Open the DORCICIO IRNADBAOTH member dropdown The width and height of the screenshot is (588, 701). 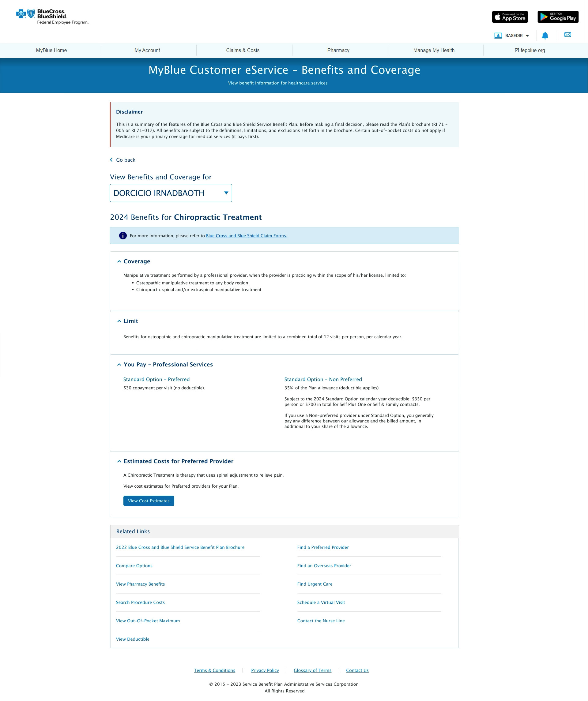(x=171, y=193)
